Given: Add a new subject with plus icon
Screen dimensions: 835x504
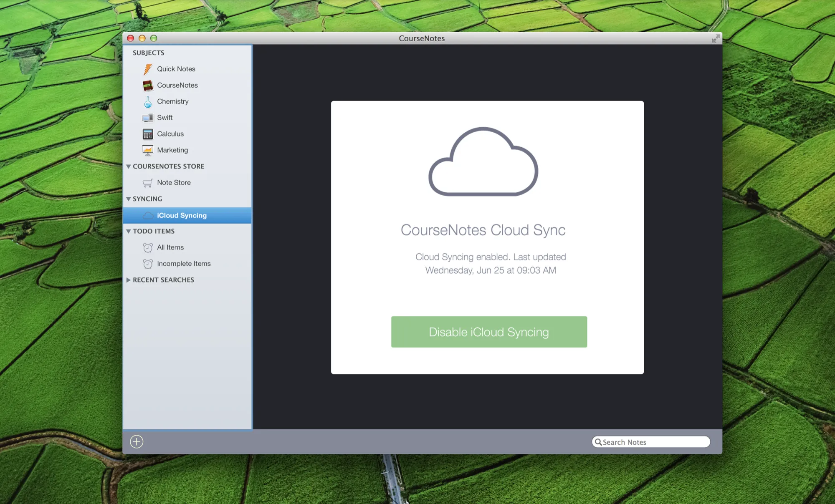Looking at the screenshot, I should tap(137, 441).
